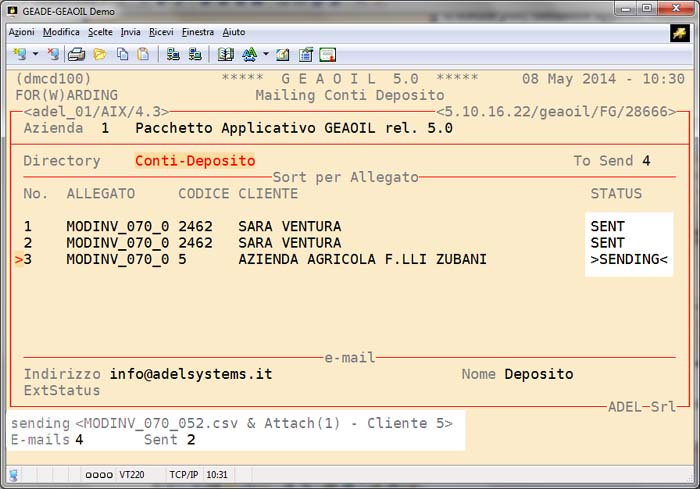Open the Aiuto menu
The image size is (700, 489).
[x=233, y=32]
